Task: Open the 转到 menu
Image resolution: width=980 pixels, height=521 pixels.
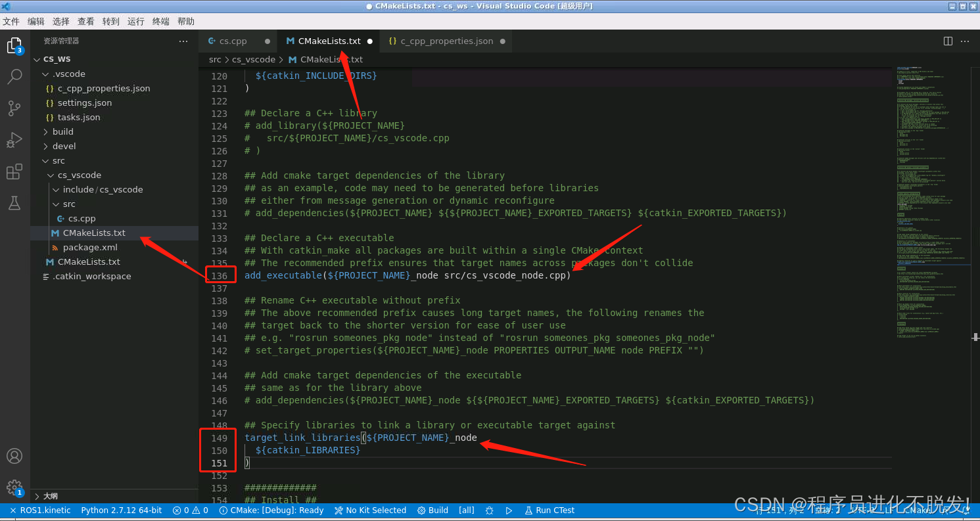Action: (x=111, y=22)
